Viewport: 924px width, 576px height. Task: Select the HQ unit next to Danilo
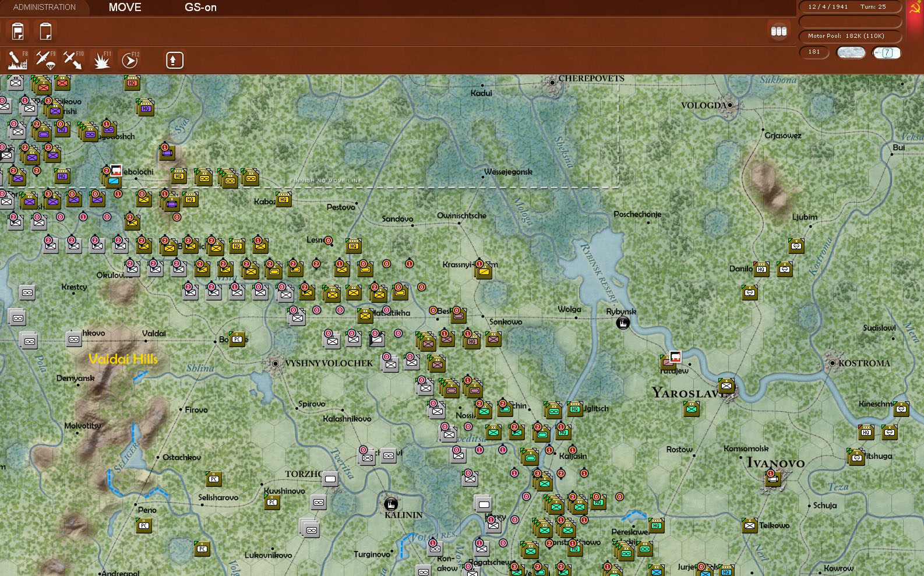(x=761, y=269)
